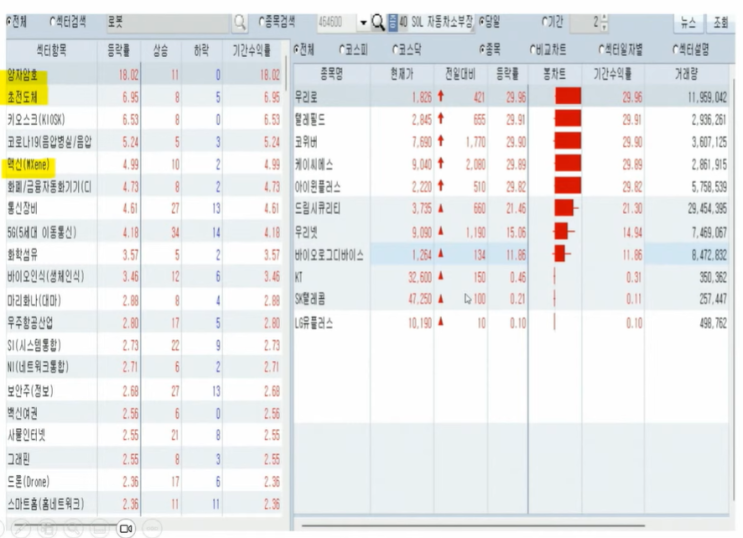
Task: Open the more options ellipsis icon
Action: pos(152,529)
